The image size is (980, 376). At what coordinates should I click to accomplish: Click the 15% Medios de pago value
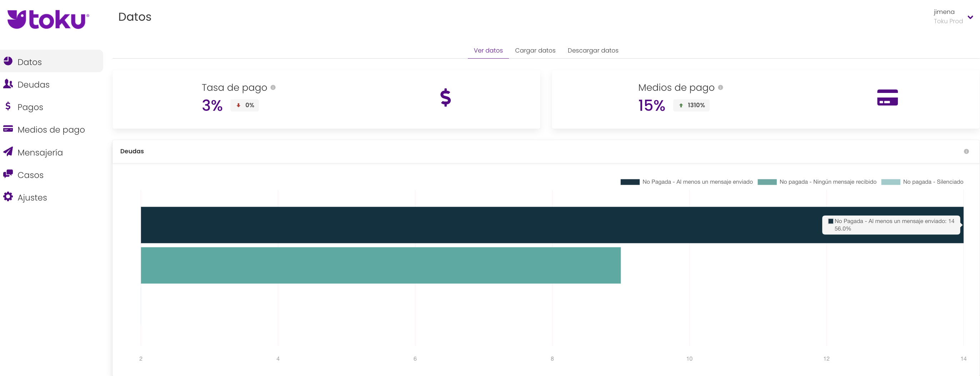click(651, 105)
